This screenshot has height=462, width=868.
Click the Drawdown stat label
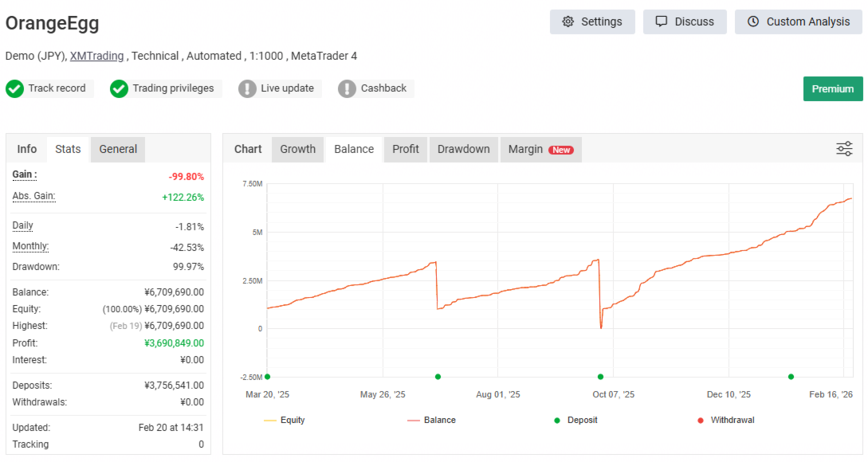tap(36, 267)
